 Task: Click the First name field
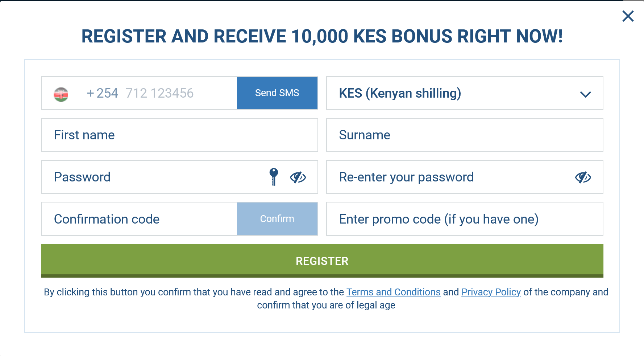(x=179, y=135)
